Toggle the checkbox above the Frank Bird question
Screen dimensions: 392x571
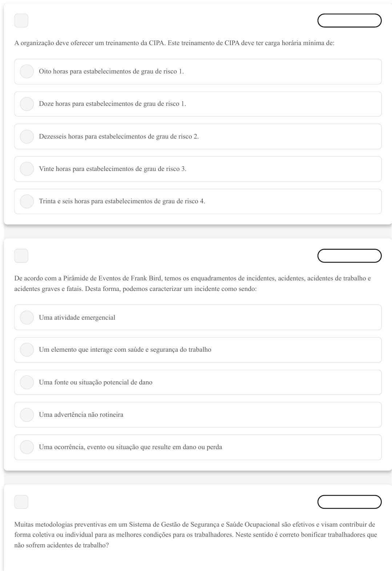click(21, 256)
